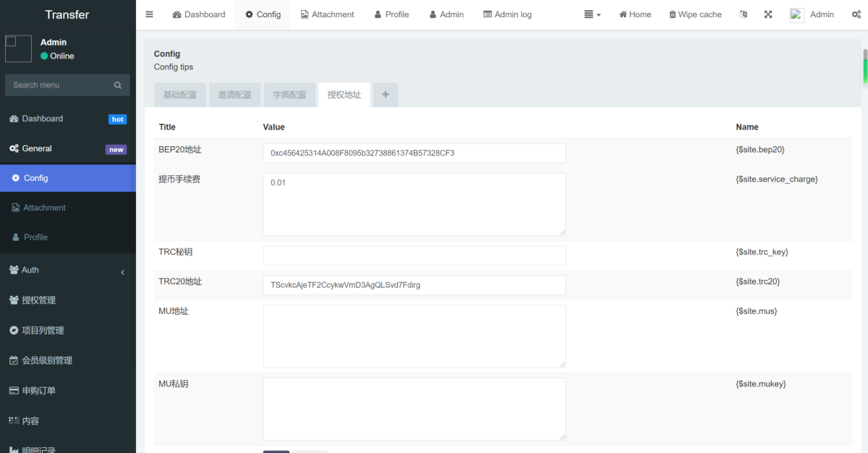868x453 pixels.
Task: Open 项目列管理 in the sidebar
Action: tap(68, 331)
